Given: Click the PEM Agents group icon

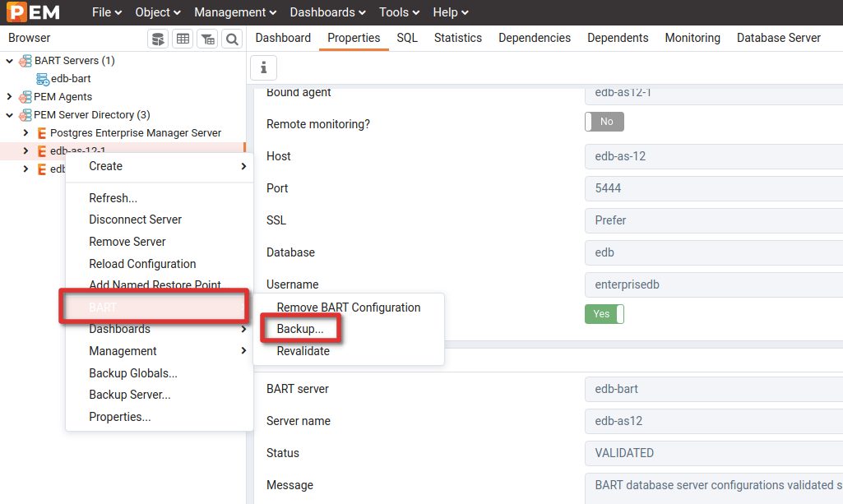Looking at the screenshot, I should pos(25,97).
